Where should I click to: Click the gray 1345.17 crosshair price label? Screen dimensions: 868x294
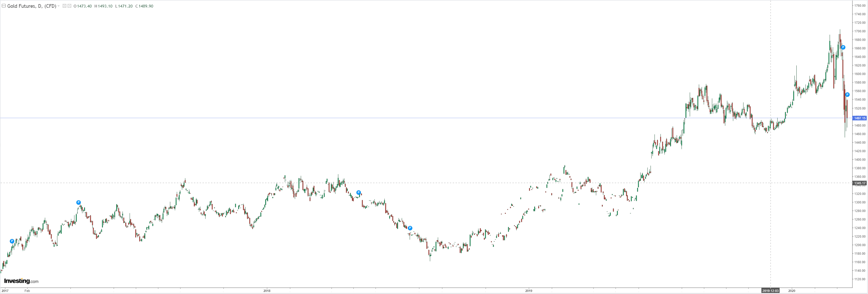coord(859,183)
